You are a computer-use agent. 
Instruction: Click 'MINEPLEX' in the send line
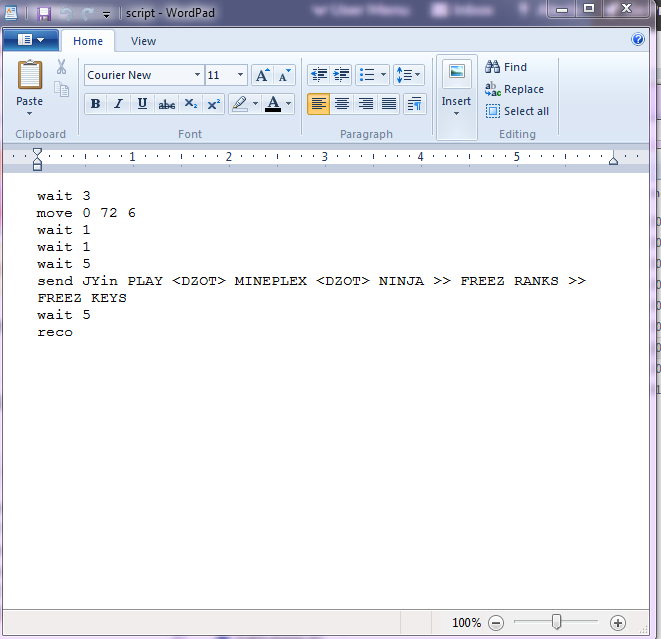[x=271, y=281]
